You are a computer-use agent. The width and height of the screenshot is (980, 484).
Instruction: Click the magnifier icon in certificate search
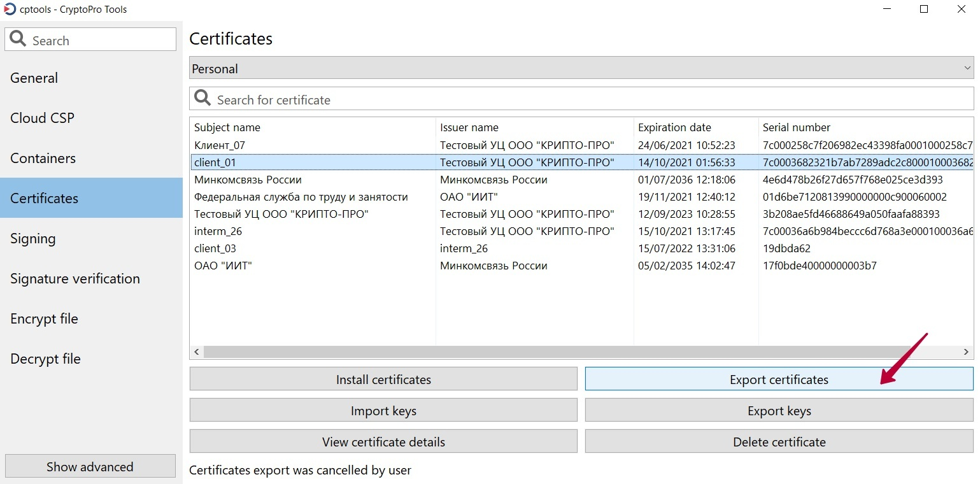(x=202, y=99)
